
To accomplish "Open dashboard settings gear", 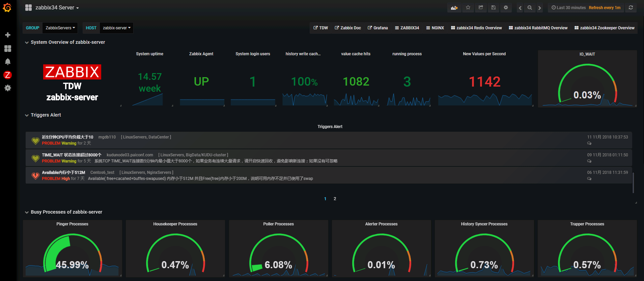I will coord(506,8).
